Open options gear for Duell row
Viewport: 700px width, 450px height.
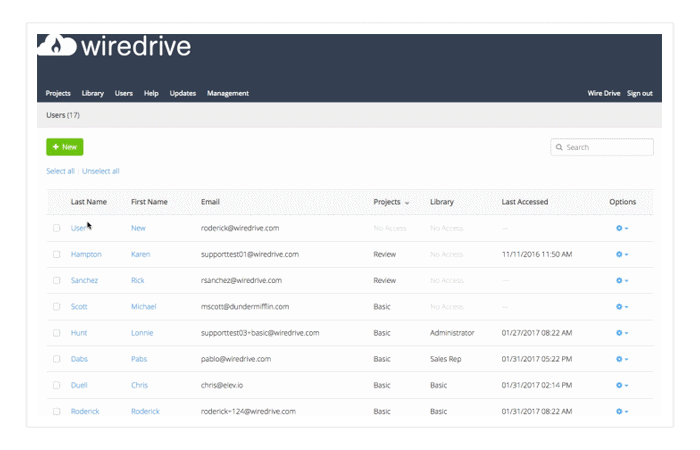(622, 385)
